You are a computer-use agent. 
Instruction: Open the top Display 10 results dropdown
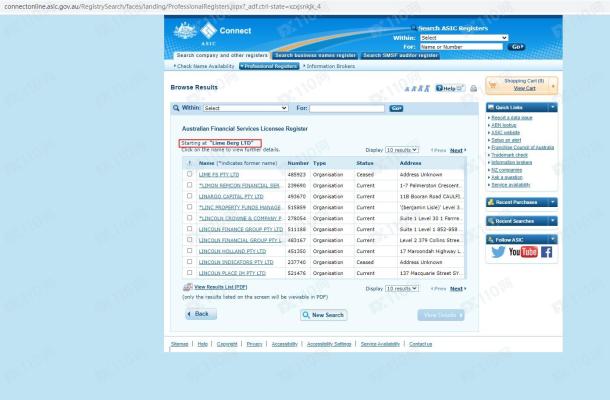coord(402,150)
